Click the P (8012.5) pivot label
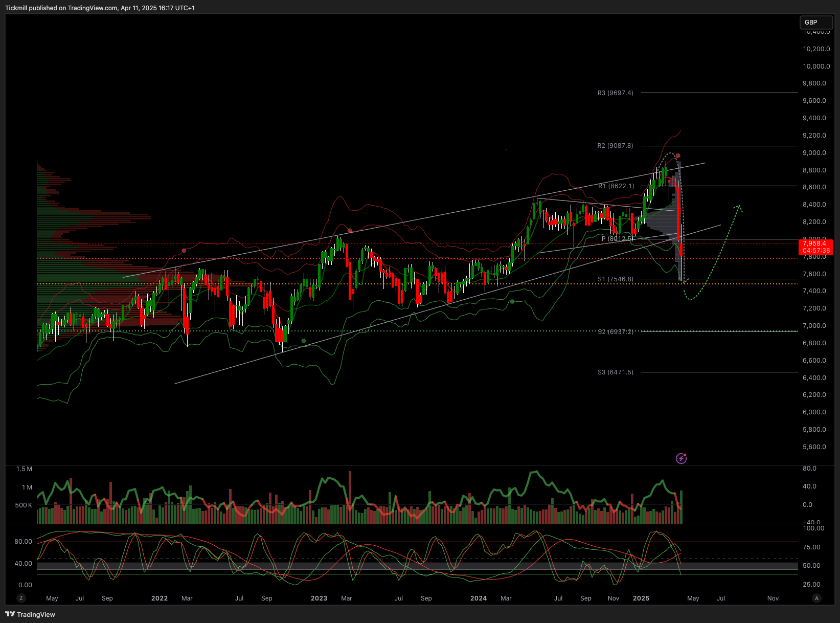 (x=617, y=239)
